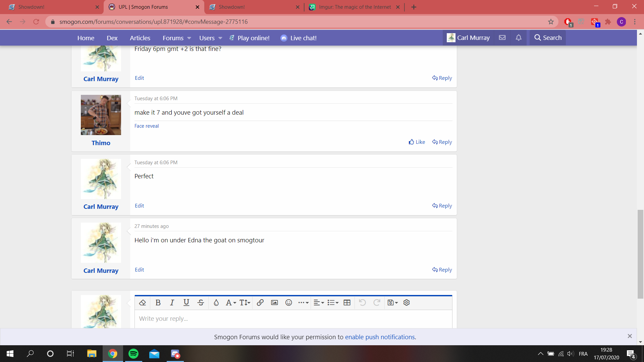Open the text color droplet picker
This screenshot has height=362, width=644.
[x=216, y=303]
